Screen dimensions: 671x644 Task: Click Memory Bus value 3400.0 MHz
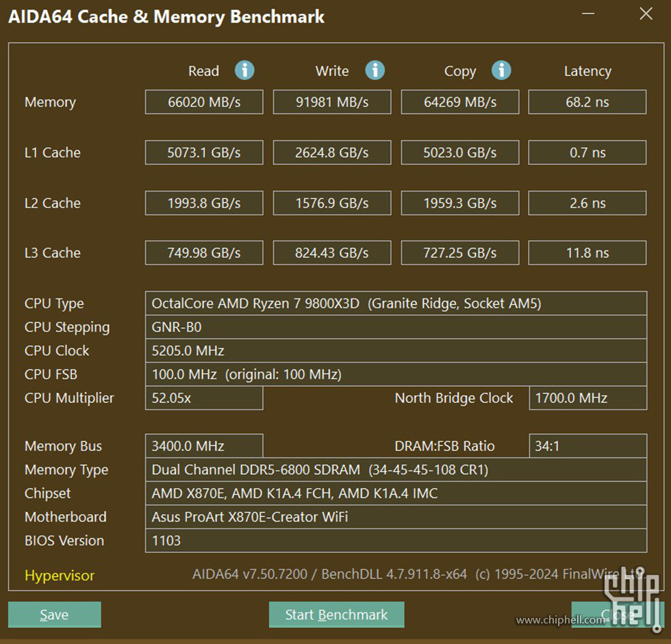coord(204,446)
